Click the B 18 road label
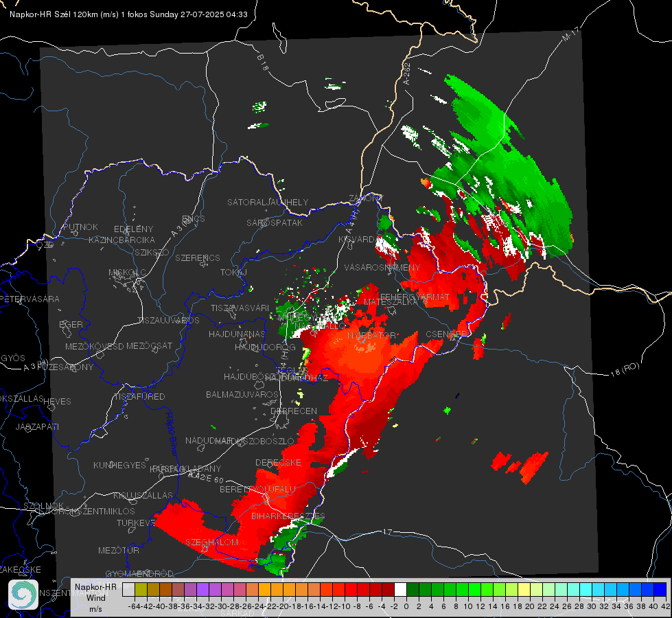672x618 pixels. (x=263, y=63)
